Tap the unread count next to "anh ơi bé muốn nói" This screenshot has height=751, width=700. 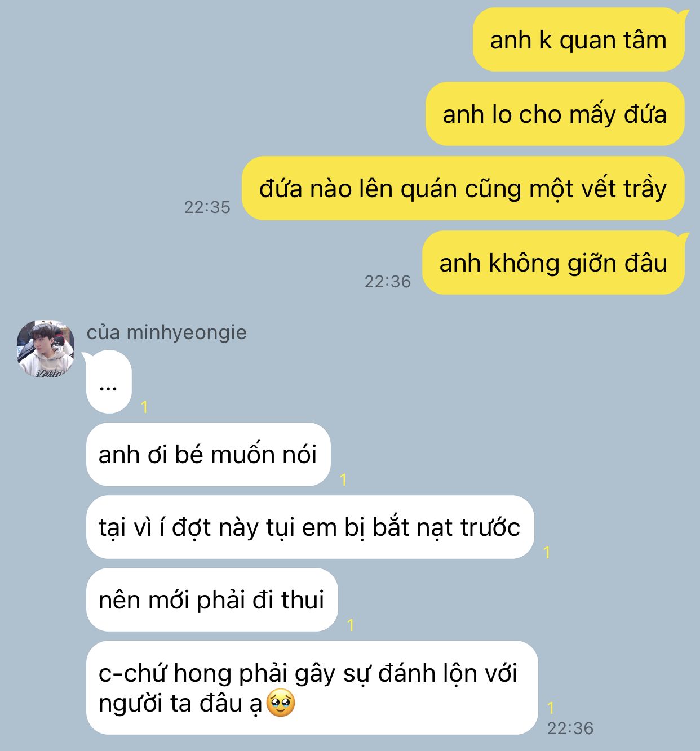[x=343, y=479]
